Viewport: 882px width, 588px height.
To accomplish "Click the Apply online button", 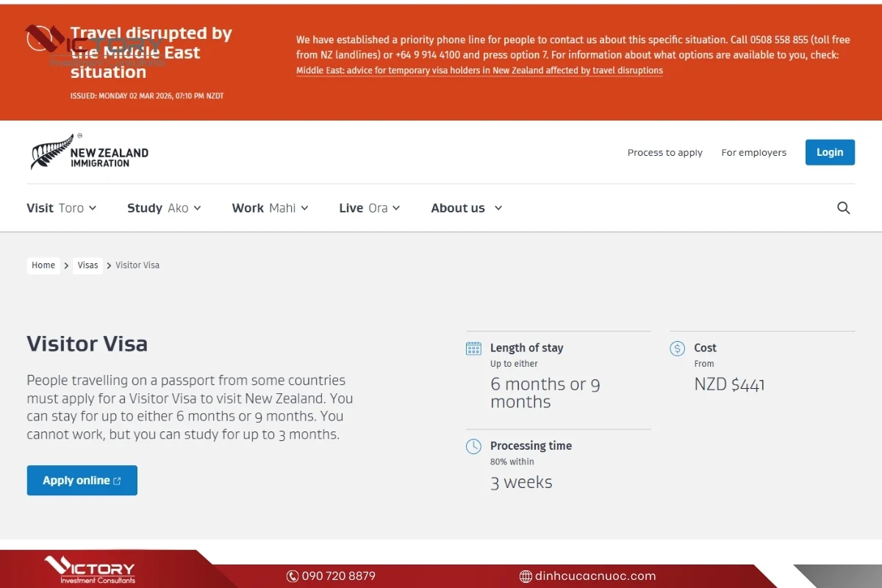I will coord(82,481).
